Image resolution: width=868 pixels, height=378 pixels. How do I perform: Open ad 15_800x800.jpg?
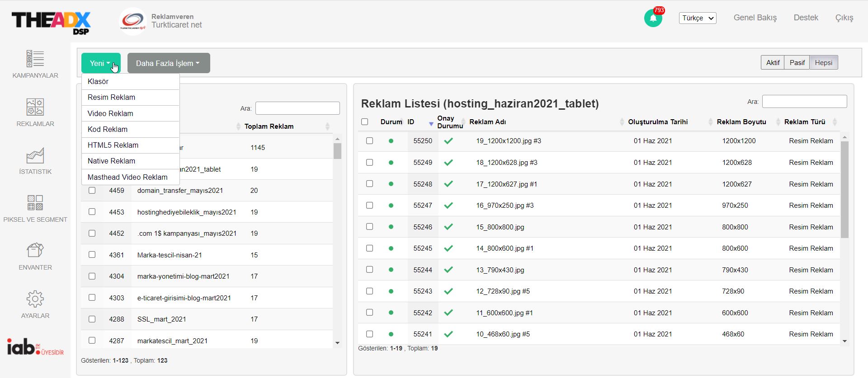500,227
